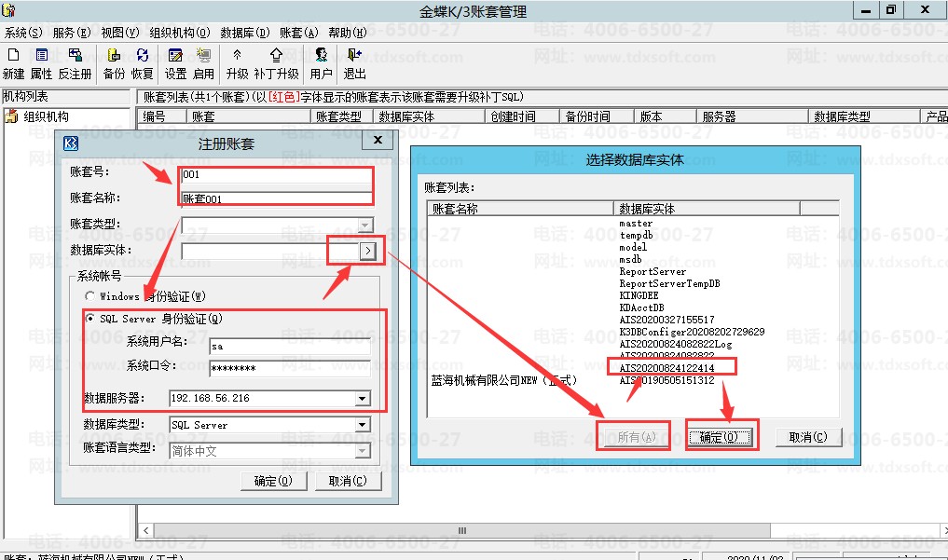Viewport: 948px width, 560px height.
Task: Click the K3 icon in 注册账套 dialog title
Action: 71,143
